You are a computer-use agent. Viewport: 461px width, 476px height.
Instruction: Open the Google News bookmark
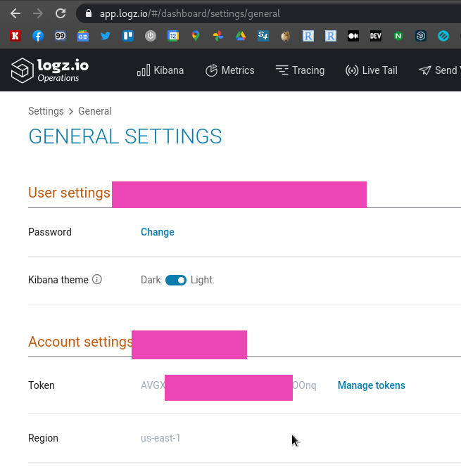tap(83, 36)
